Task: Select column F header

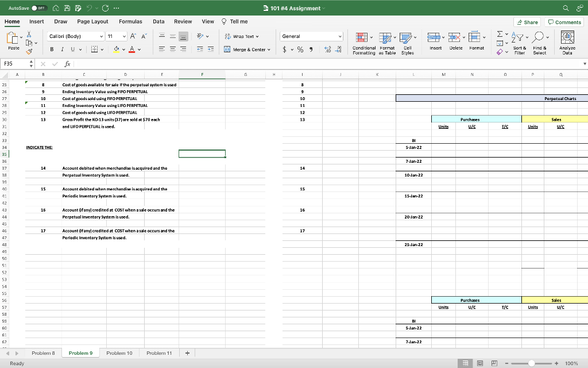Action: tap(202, 74)
